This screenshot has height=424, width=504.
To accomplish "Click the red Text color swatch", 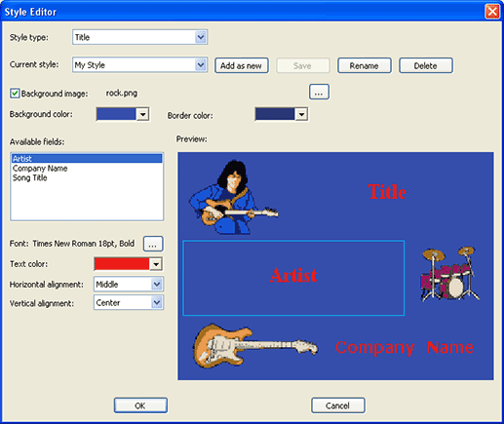I will [122, 264].
